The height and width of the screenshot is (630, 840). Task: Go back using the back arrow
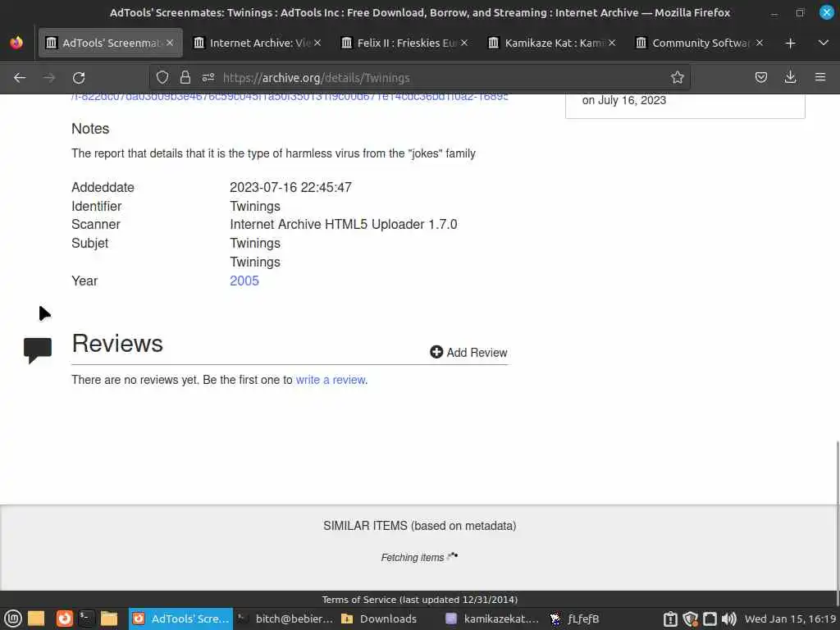[x=20, y=78]
